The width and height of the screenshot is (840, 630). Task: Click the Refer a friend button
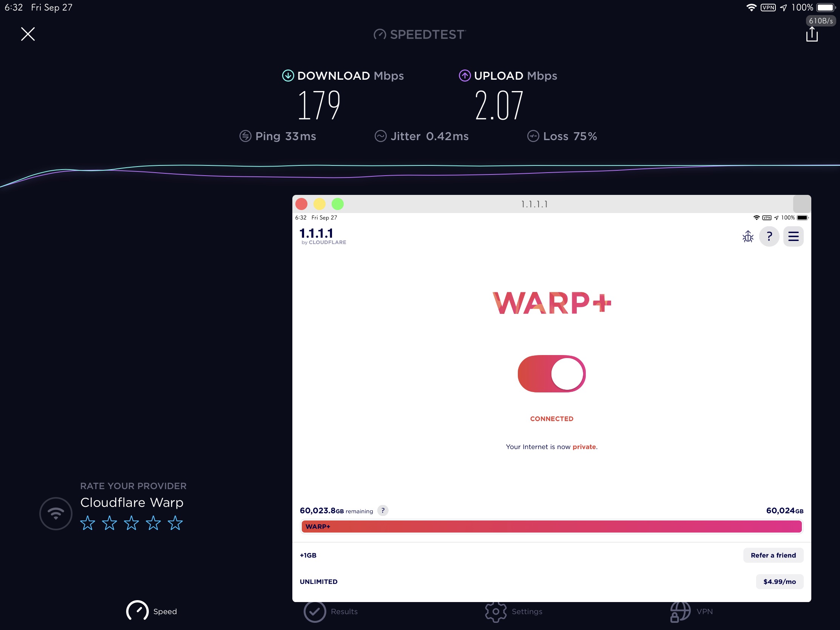[773, 555]
